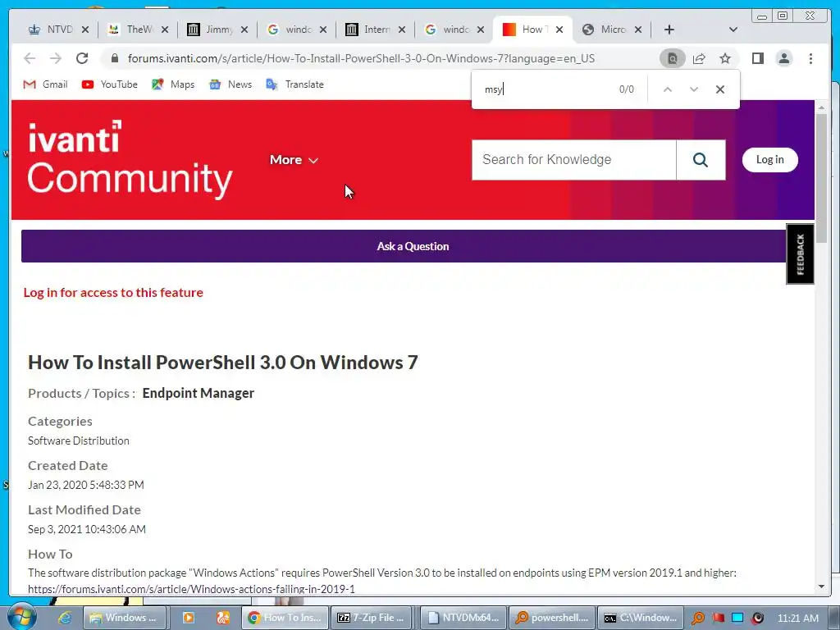This screenshot has width=840, height=630.
Task: Click the Endpoint Manager topic text
Action: (199, 393)
